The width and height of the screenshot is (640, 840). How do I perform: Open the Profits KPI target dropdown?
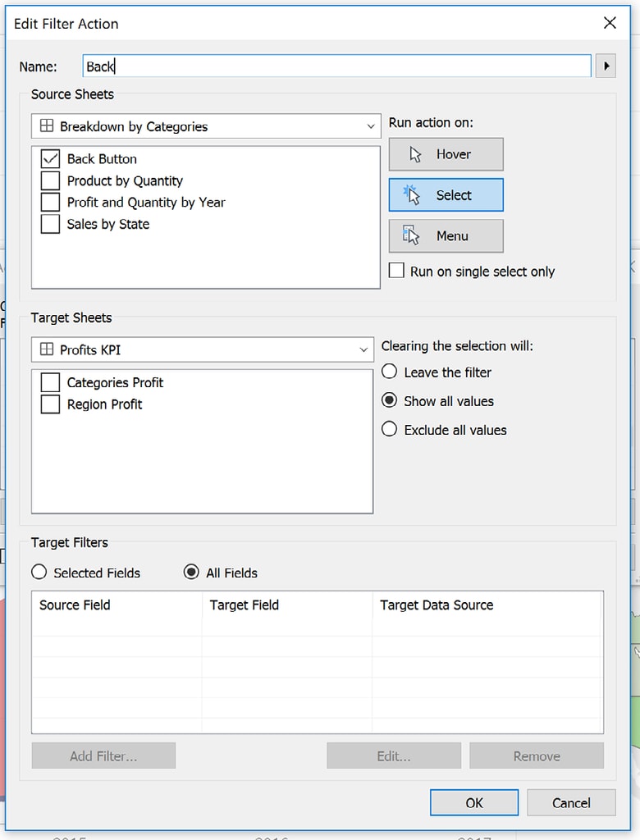(x=202, y=349)
